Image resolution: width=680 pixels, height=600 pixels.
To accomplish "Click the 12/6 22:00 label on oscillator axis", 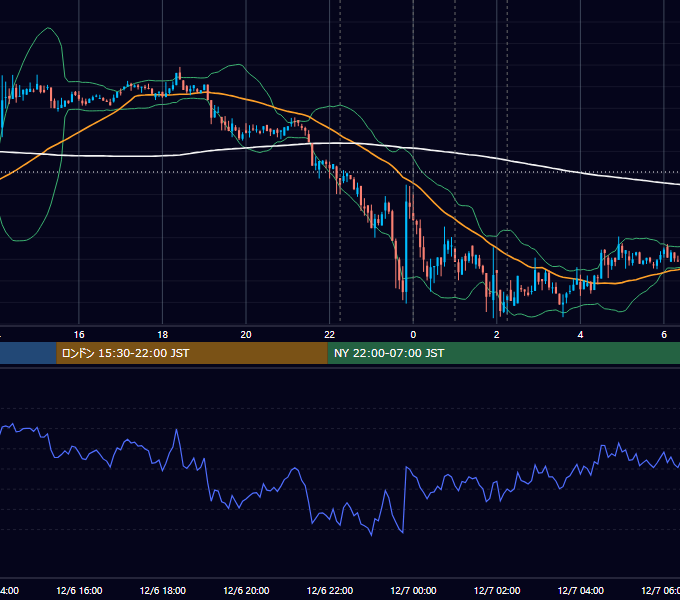I will [x=330, y=590].
